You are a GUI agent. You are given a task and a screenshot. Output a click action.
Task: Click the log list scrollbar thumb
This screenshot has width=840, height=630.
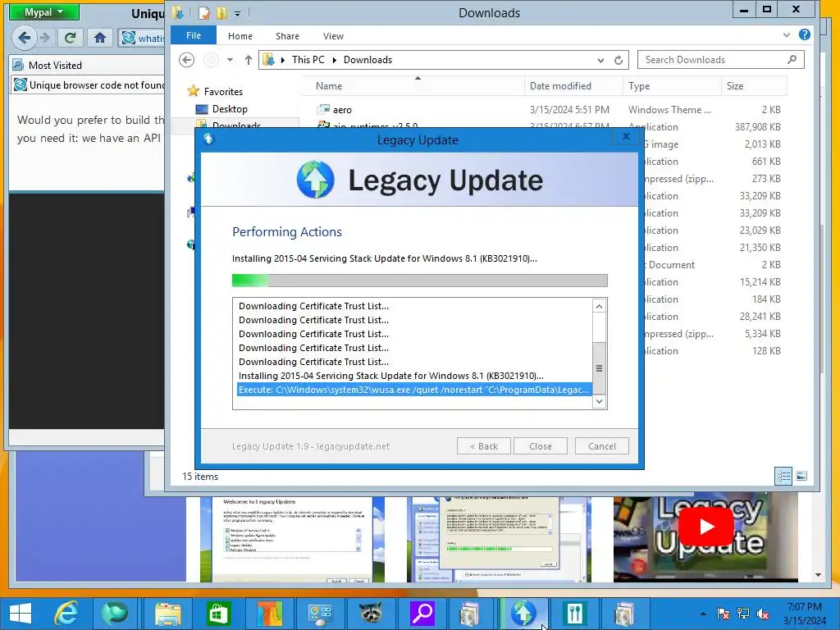[599, 367]
